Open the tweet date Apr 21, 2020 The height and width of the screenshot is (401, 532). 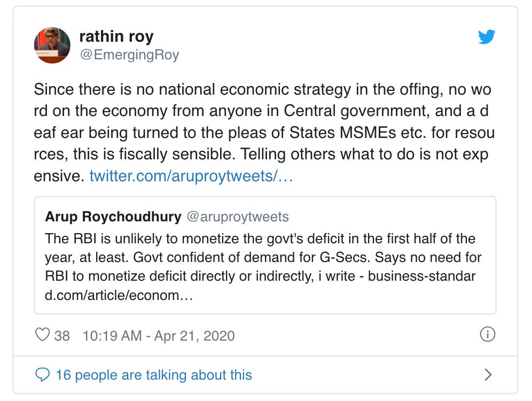click(x=194, y=336)
